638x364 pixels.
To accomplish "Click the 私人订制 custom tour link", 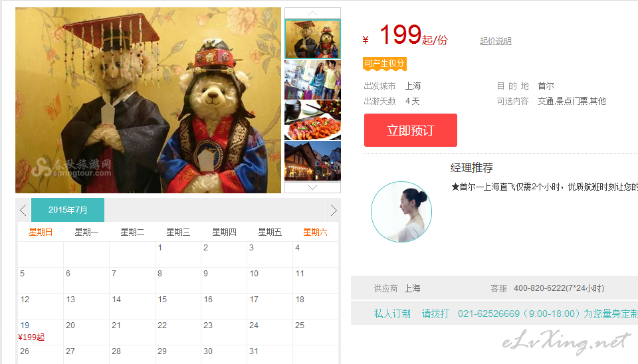I will [x=392, y=314].
